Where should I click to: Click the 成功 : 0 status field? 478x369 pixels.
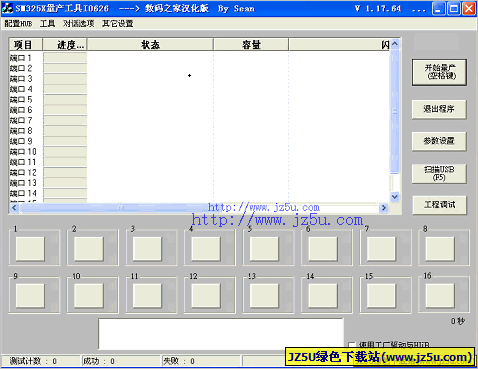point(121,361)
